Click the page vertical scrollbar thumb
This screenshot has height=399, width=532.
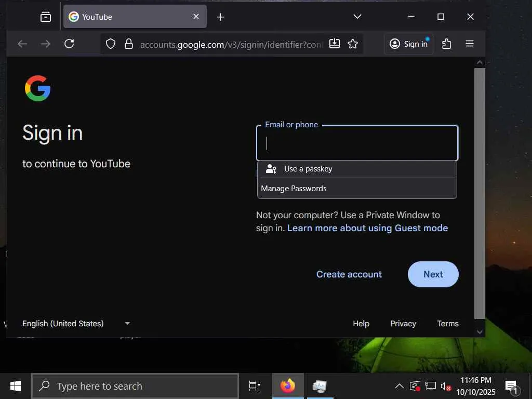pos(480,193)
